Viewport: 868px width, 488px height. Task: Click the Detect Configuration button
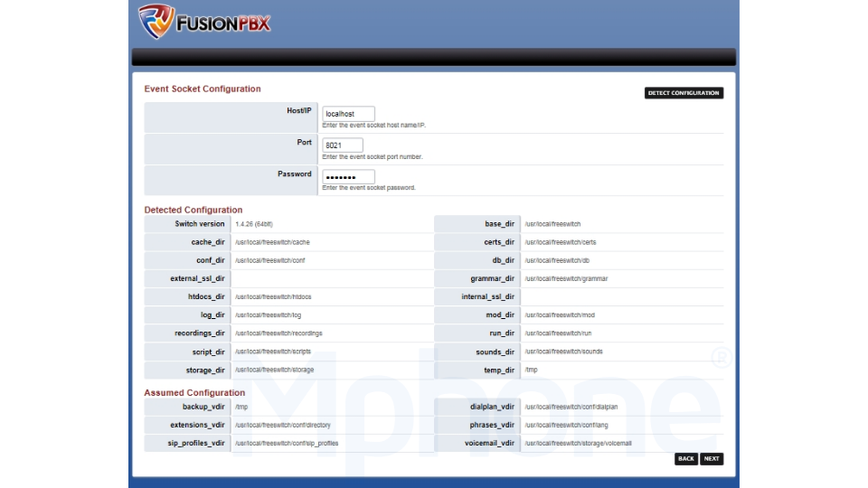click(684, 93)
